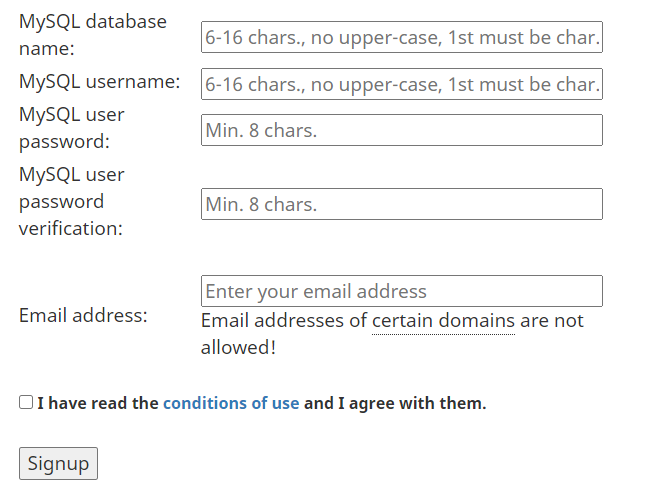
Task: Click the 'Email addresses of' notice text
Action: 284,321
